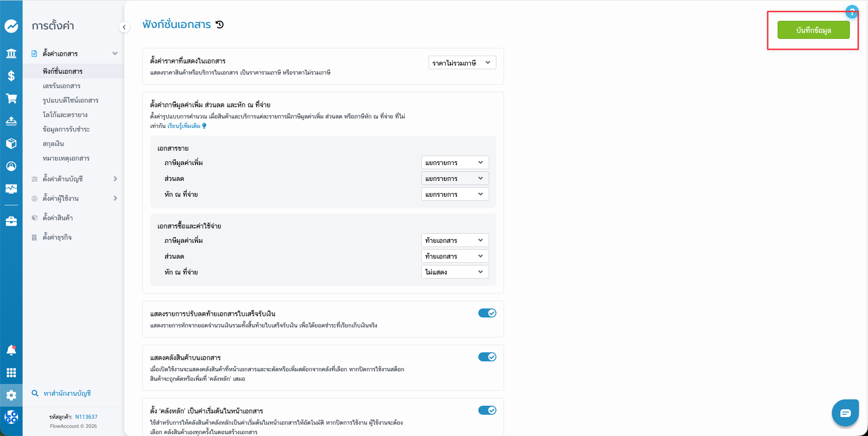Open the apps grid icon

(x=11, y=373)
